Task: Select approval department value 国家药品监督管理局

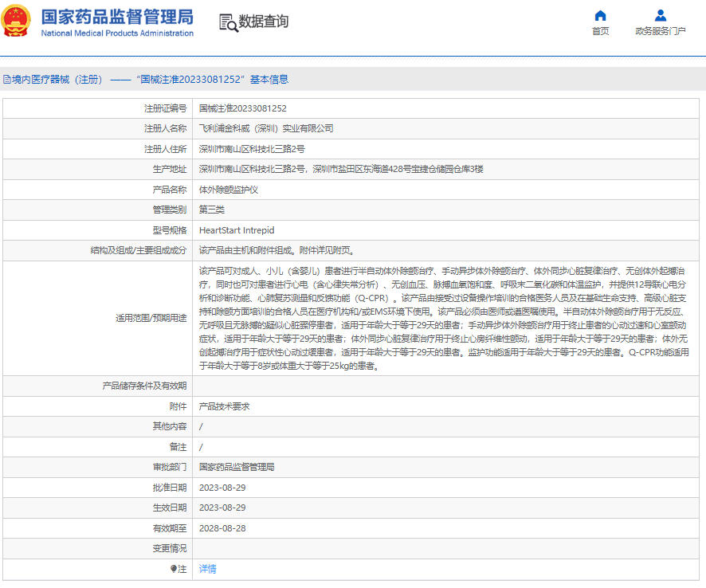Action: pos(237,467)
